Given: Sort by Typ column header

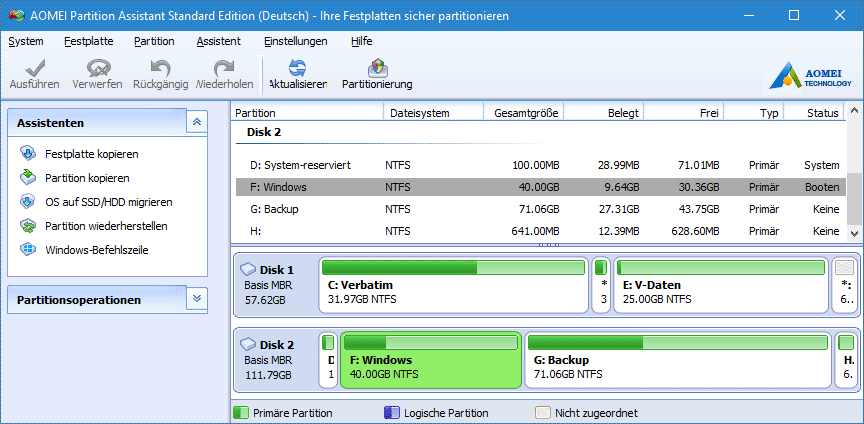Looking at the screenshot, I should 754,113.
